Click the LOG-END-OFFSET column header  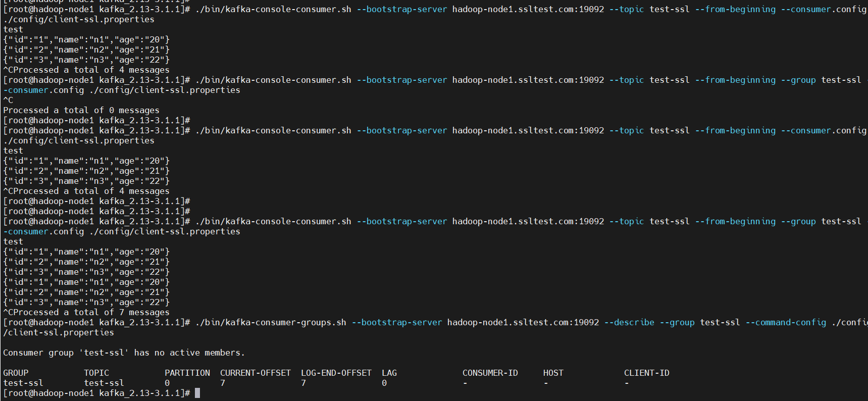point(336,373)
